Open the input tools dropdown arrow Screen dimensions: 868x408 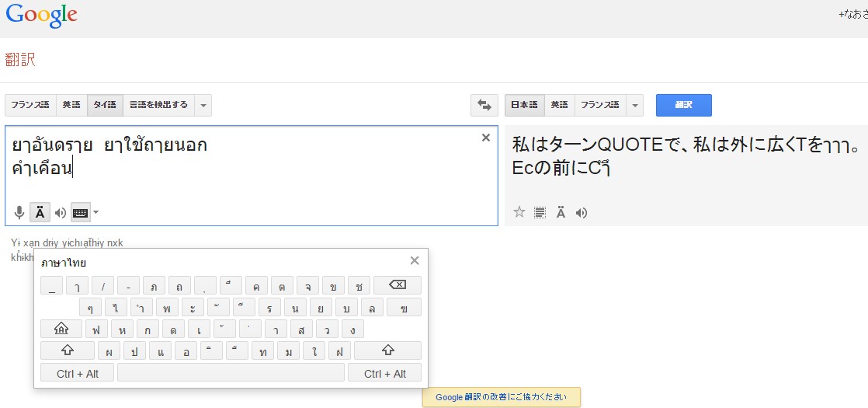[x=96, y=212]
